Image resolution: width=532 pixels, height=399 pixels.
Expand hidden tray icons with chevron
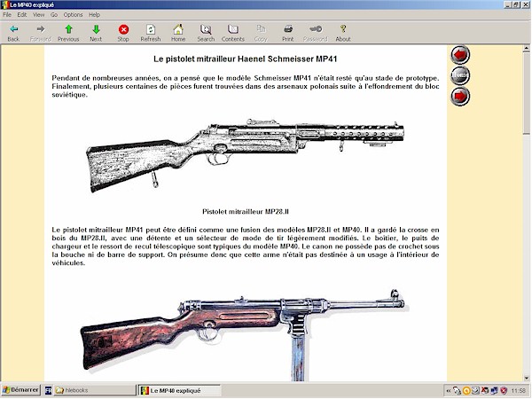(449, 391)
